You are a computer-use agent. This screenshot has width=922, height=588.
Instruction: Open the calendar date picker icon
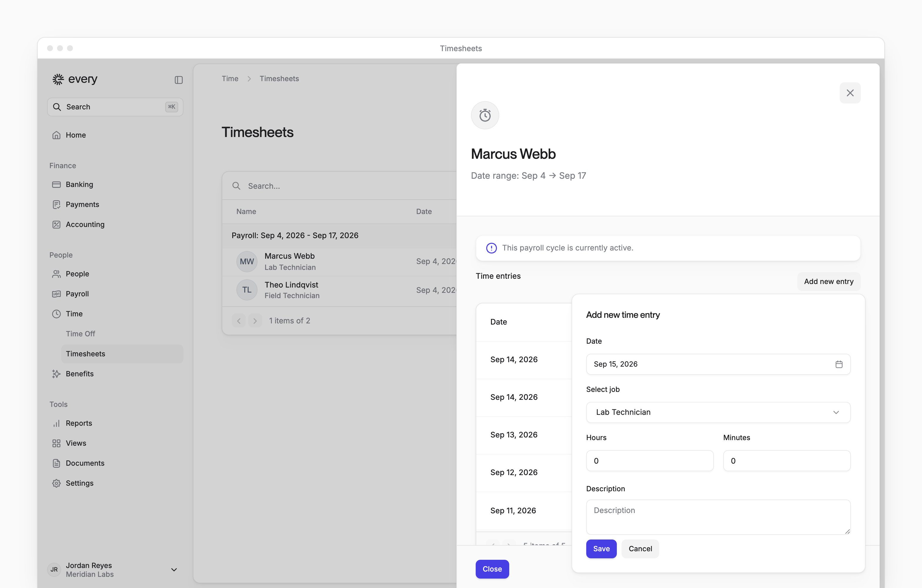coord(839,364)
